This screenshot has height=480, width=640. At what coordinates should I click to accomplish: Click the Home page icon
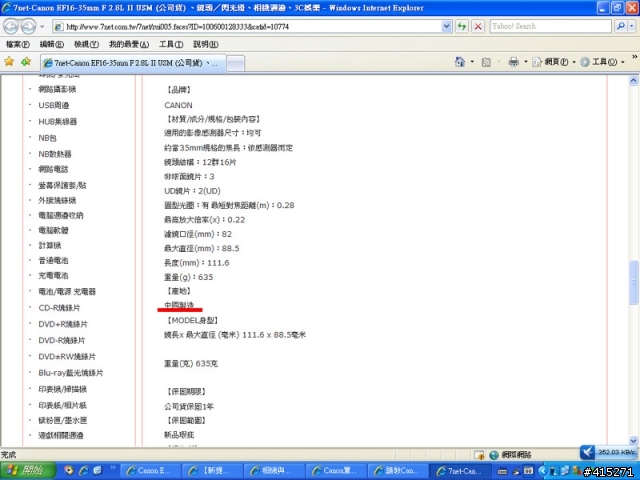[x=460, y=62]
